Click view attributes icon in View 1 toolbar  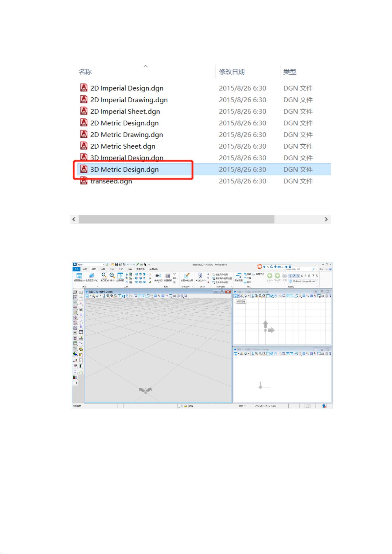87,296
